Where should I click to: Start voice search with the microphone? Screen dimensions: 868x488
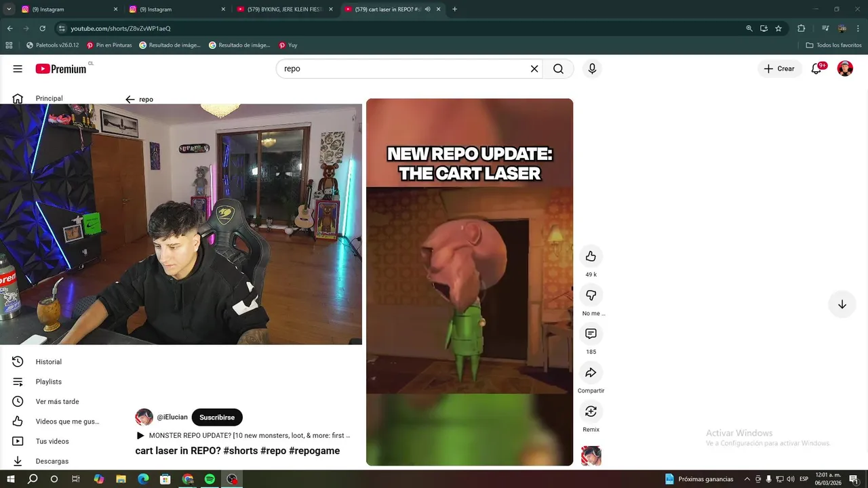click(x=592, y=68)
